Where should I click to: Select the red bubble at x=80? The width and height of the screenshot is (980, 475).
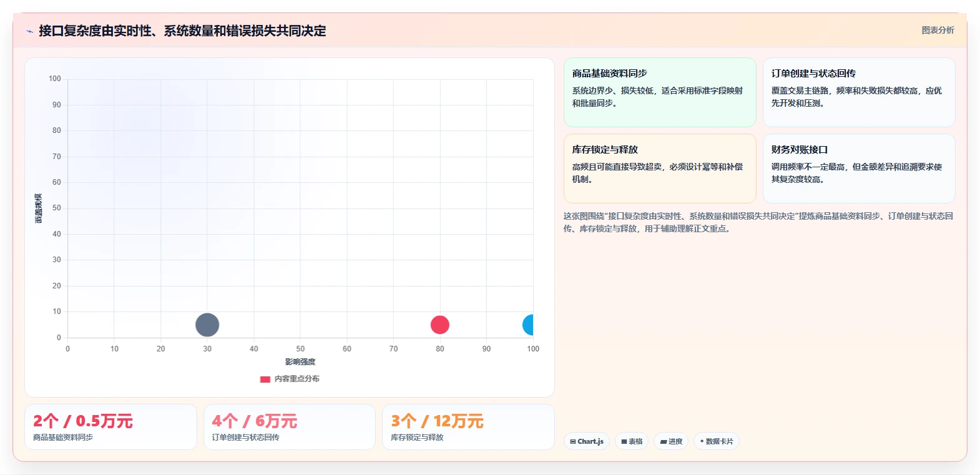(x=440, y=325)
